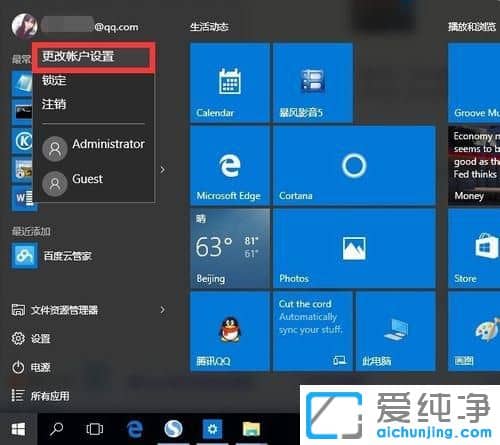Screen dimensions: 500x445
Task: Open the 电源 (Power) options
Action: pos(31,367)
